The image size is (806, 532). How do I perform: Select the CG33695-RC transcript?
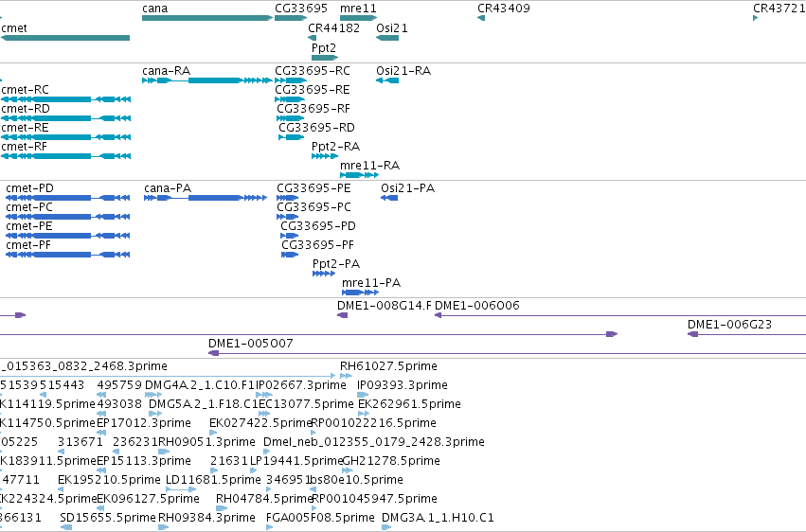click(x=291, y=80)
